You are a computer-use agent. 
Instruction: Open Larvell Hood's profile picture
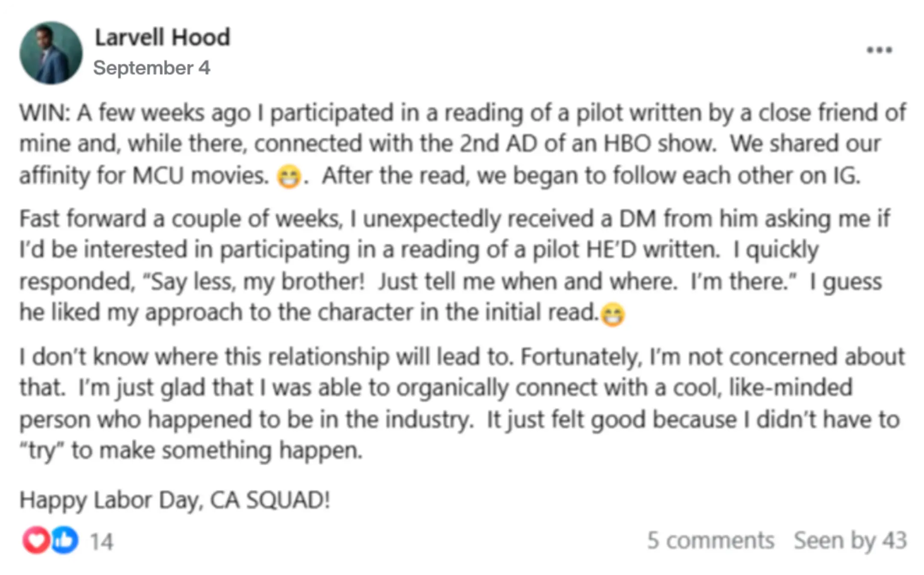point(51,53)
